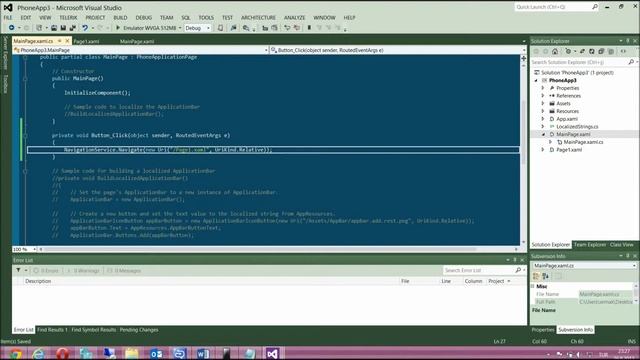Click the Find in Files toolbar icon

point(246,28)
